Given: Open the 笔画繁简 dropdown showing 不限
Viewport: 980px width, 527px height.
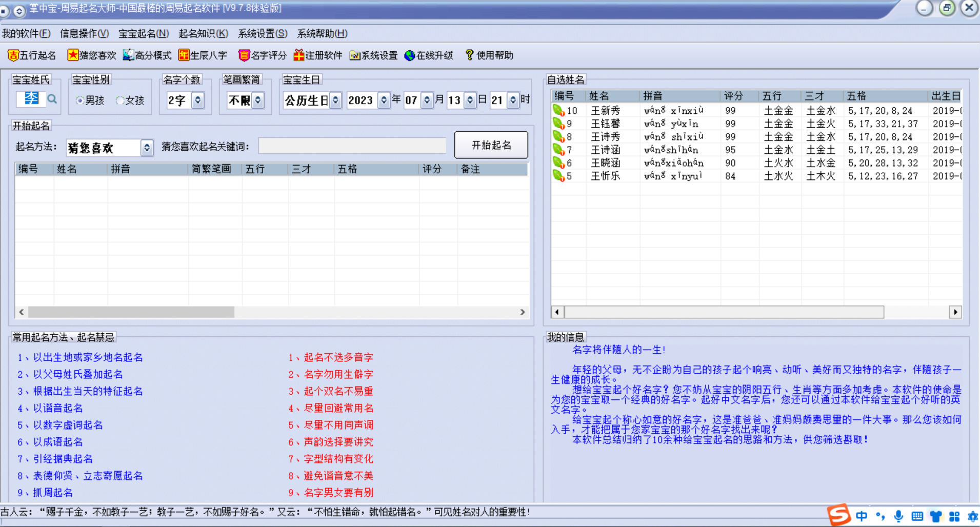Looking at the screenshot, I should pos(258,100).
